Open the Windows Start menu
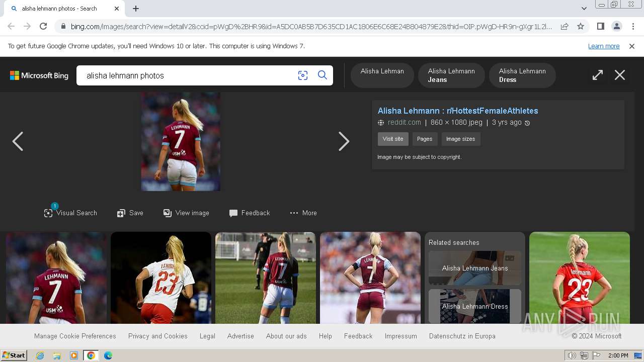Viewport: 644px width, 362px height. (14, 355)
